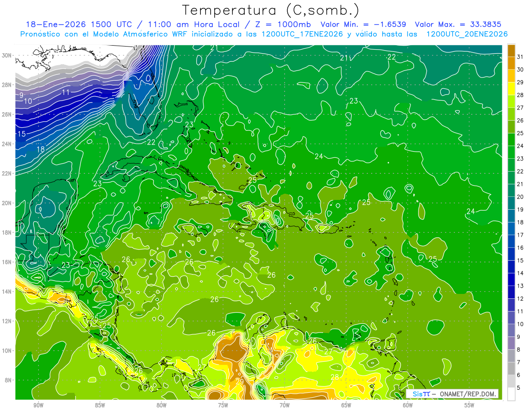Viewport: 532px width, 411px height.
Task: Select the 'Valor Min. = -1.6539' text
Action: coord(364,24)
